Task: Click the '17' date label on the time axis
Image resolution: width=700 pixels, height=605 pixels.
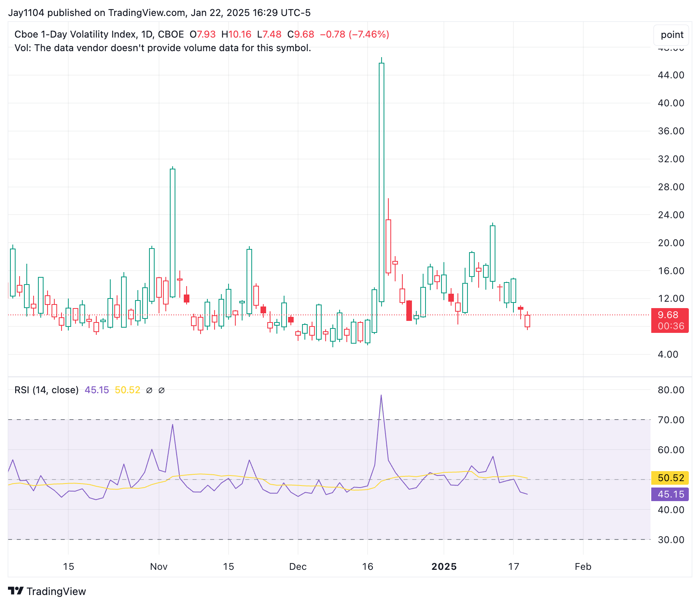Action: (513, 566)
